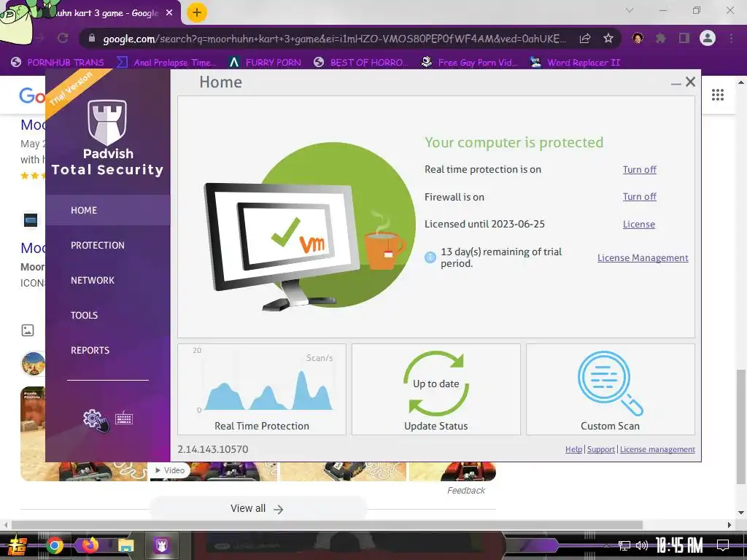Open notification center in taskbar
The width and height of the screenshot is (747, 560).
point(723,545)
